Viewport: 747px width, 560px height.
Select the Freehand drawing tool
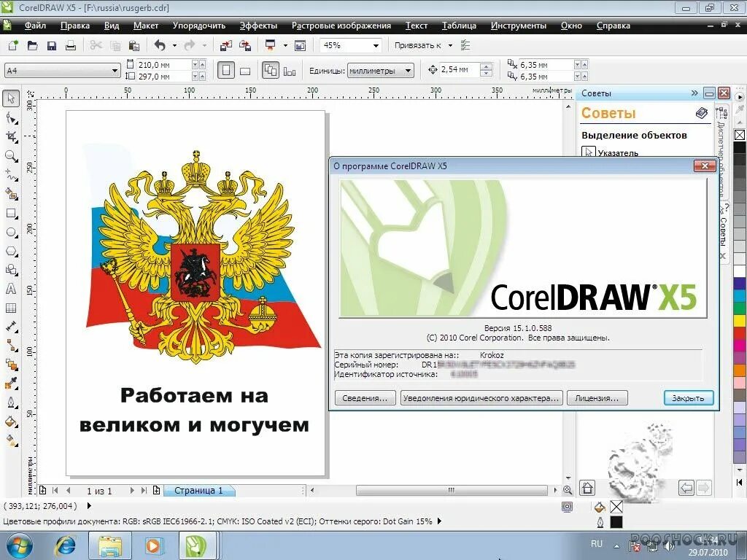click(x=11, y=175)
